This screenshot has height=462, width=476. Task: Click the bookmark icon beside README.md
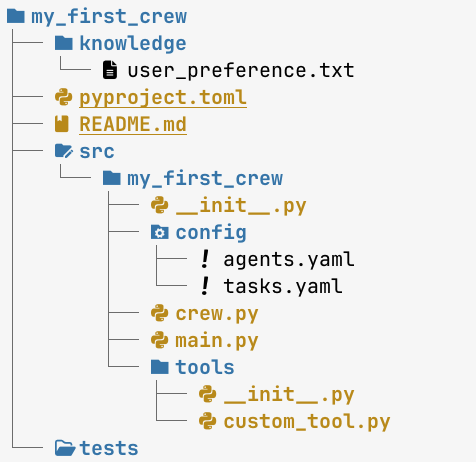[62, 124]
